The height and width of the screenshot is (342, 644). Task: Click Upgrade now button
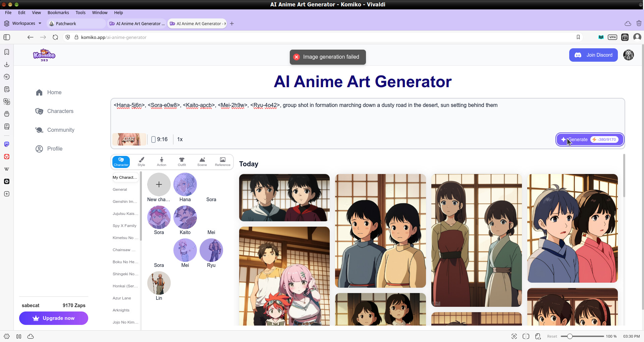tap(54, 318)
